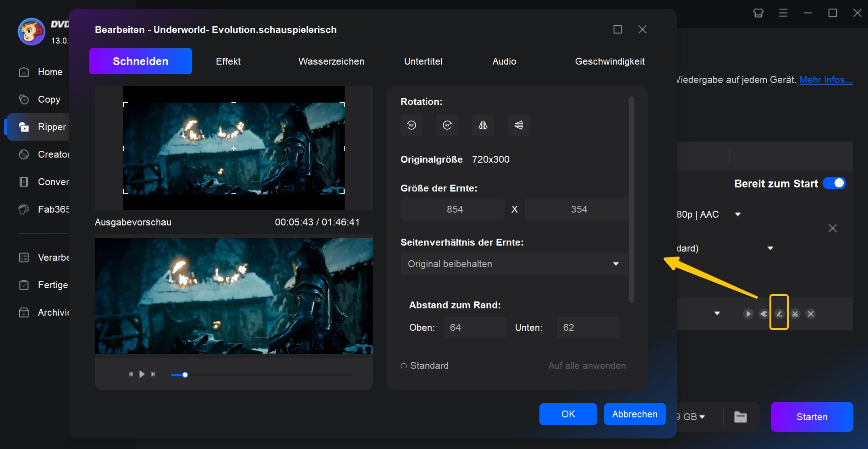Open the trim scissors icon in task row
This screenshot has width=868, height=449.
795,314
